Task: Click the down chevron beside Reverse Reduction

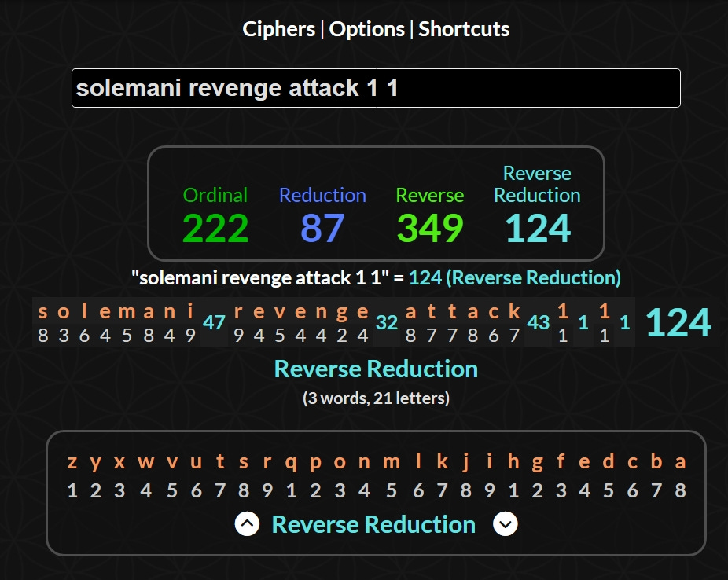Action: point(506,524)
